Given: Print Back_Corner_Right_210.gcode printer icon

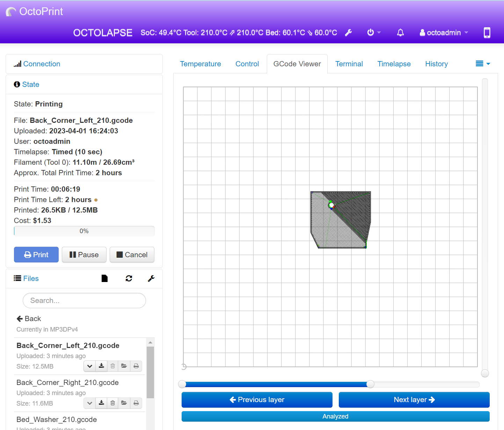Looking at the screenshot, I should (136, 403).
